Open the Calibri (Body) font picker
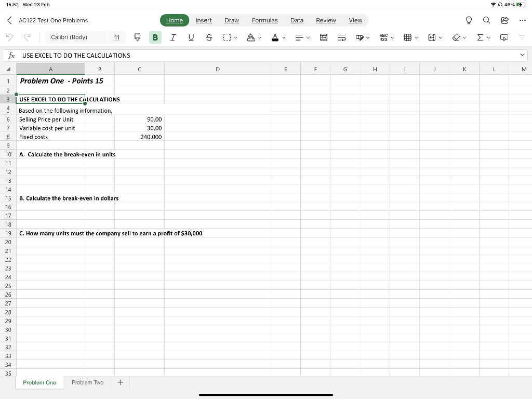The width and height of the screenshot is (532, 399). click(75, 37)
